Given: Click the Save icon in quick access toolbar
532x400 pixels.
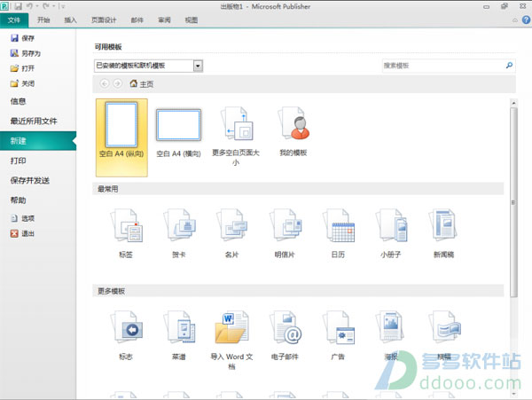Looking at the screenshot, I should point(18,6).
